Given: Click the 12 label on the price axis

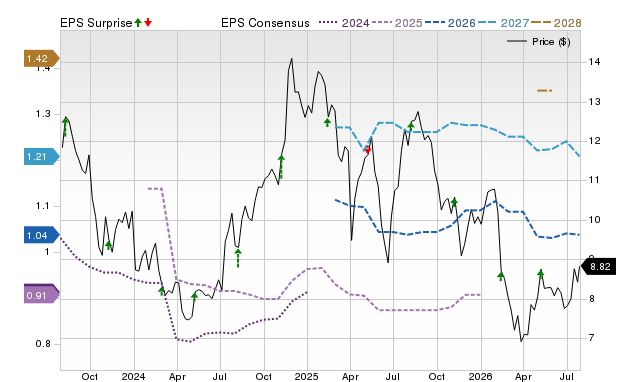Looking at the screenshot, I should click(x=594, y=141).
